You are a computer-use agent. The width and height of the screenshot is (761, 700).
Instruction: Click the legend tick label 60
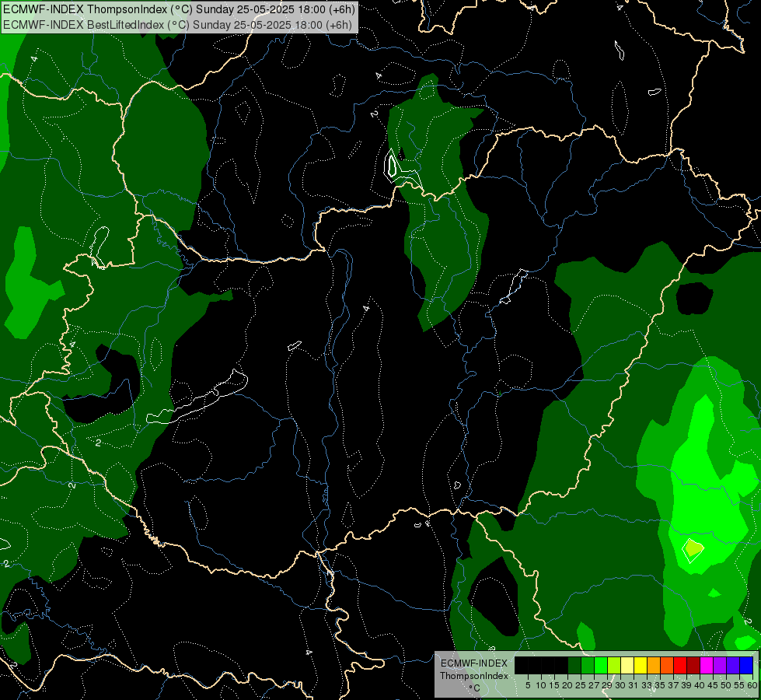point(752,685)
